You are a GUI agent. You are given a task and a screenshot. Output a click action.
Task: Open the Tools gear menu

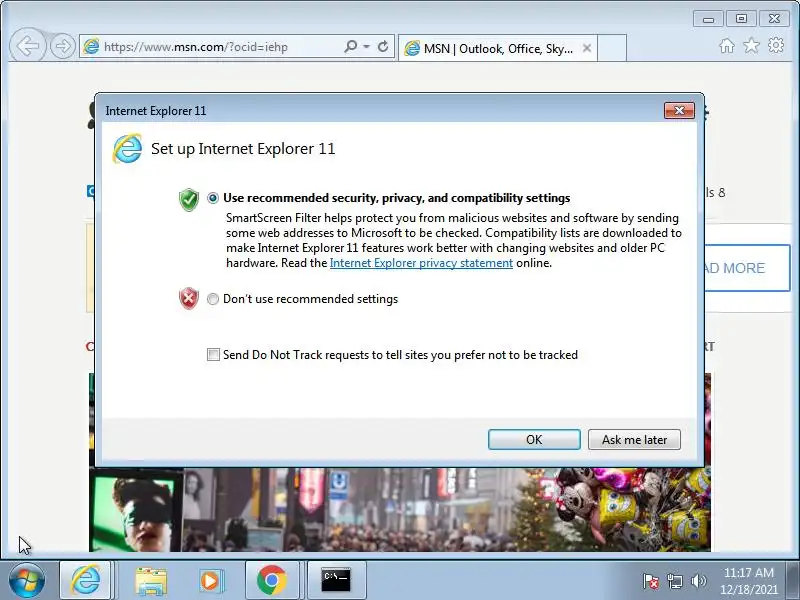pos(776,45)
